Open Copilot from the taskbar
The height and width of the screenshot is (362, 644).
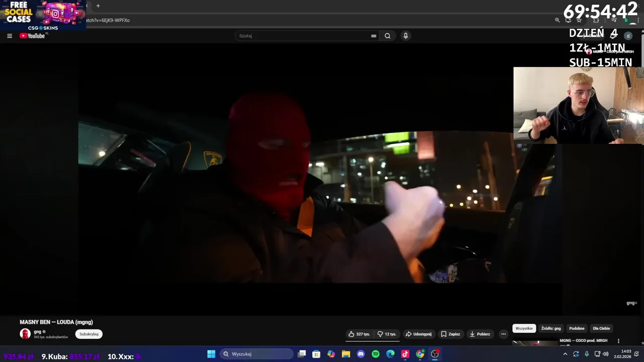[331, 354]
